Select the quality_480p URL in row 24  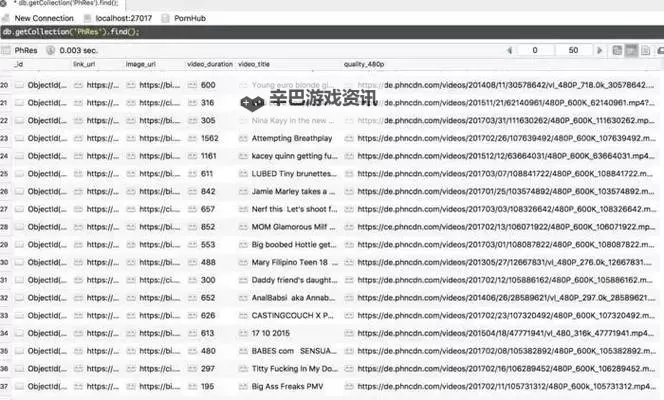tap(506, 156)
